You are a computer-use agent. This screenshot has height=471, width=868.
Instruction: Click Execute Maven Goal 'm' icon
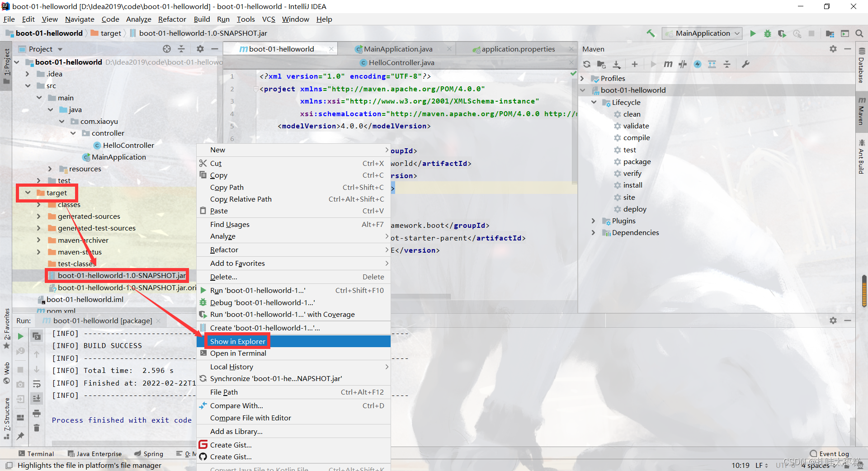668,64
